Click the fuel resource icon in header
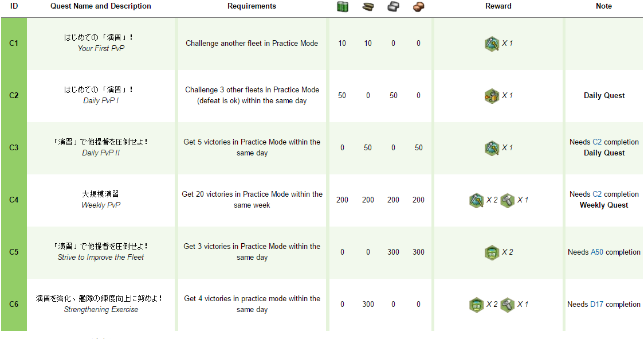This screenshot has height=339, width=644. pos(342,6)
